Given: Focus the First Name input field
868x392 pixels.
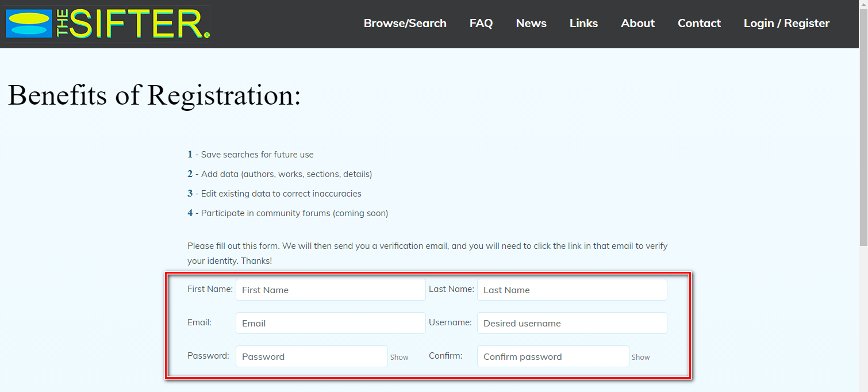Looking at the screenshot, I should (331, 290).
